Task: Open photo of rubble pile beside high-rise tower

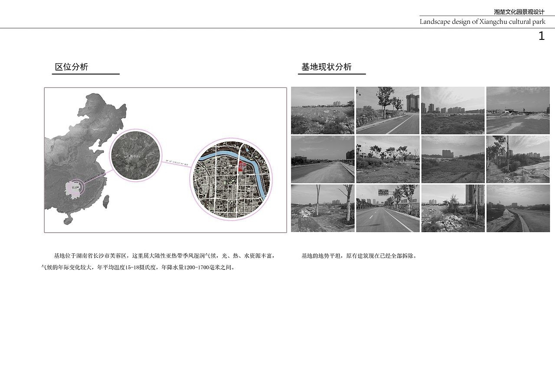Action: [x=453, y=208]
